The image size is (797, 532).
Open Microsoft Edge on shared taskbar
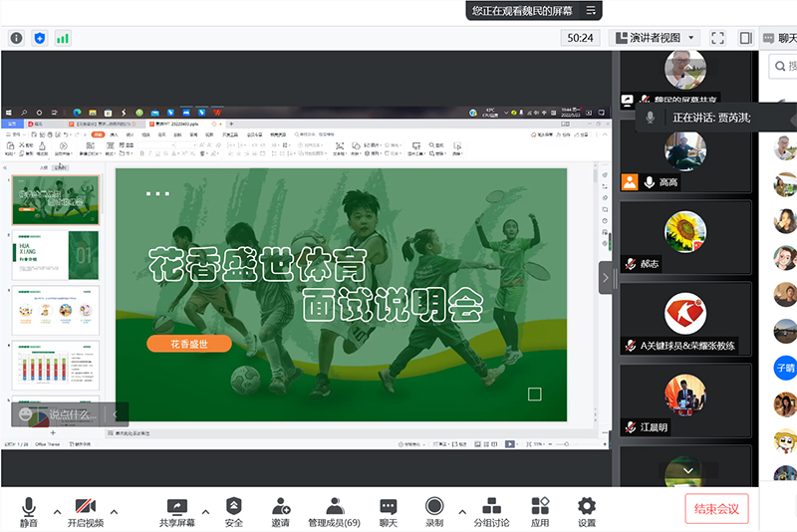(78, 113)
